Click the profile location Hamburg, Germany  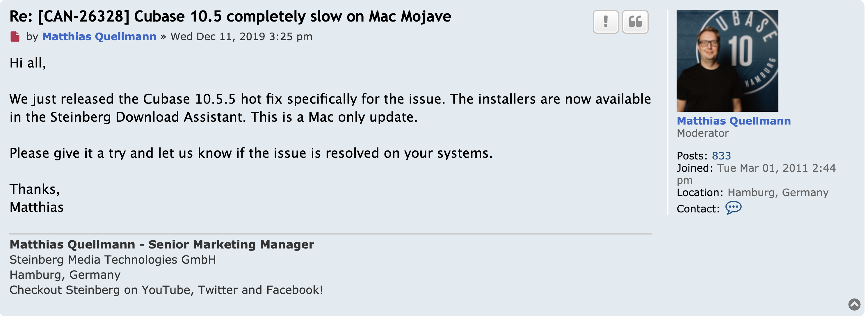point(778,192)
